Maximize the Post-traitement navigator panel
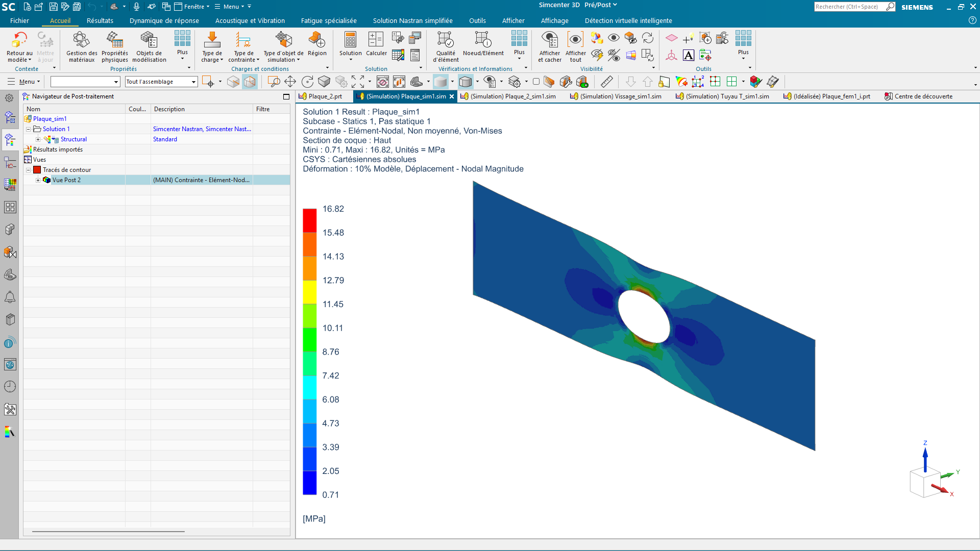 286,96
